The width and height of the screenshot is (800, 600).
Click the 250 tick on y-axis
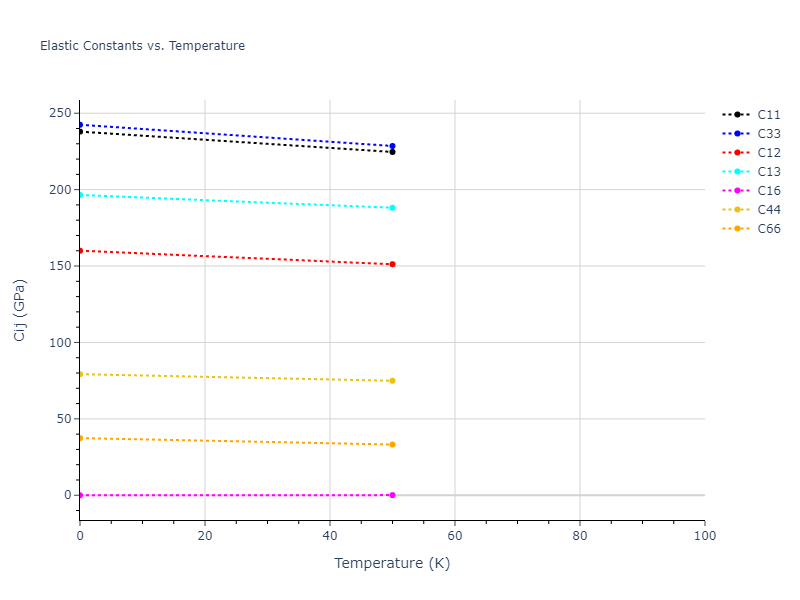[x=60, y=113]
